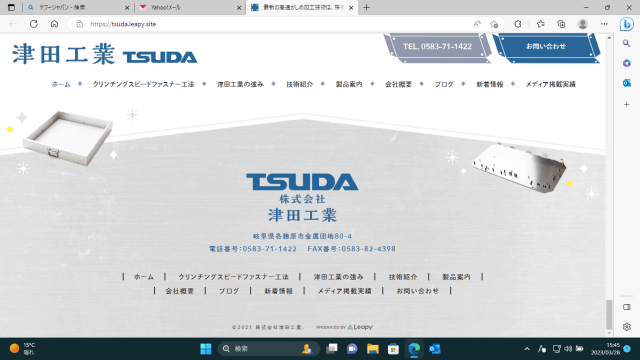This screenshot has width=640, height=360.
Task: Open the Windows taskbar search box
Action: [269, 349]
